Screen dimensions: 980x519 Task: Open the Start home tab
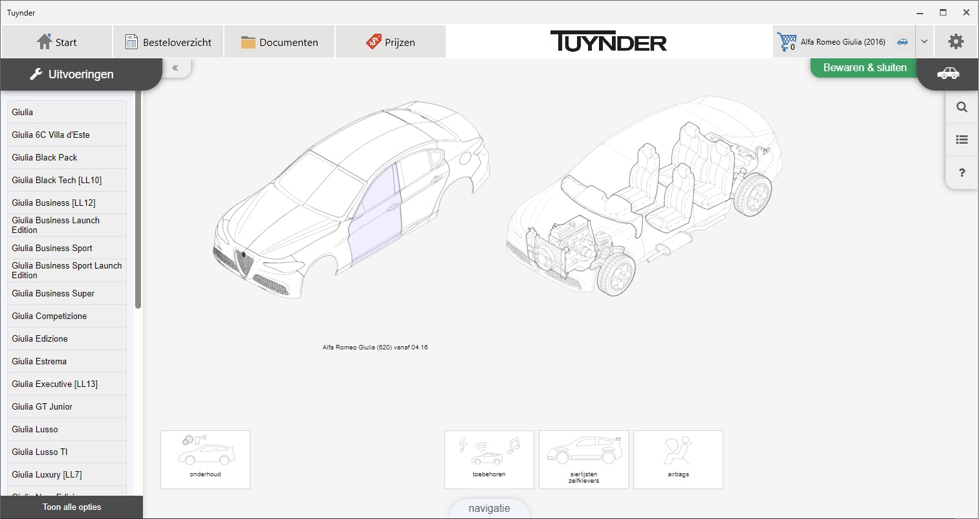tap(57, 42)
